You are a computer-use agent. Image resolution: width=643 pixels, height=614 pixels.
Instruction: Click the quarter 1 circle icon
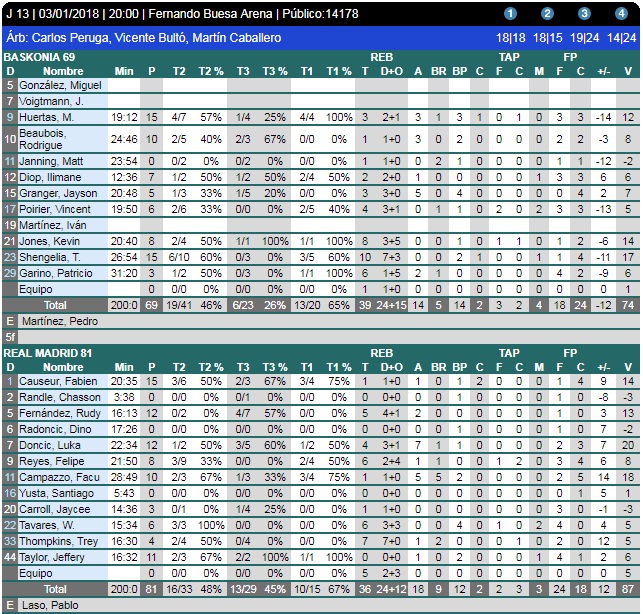point(510,14)
